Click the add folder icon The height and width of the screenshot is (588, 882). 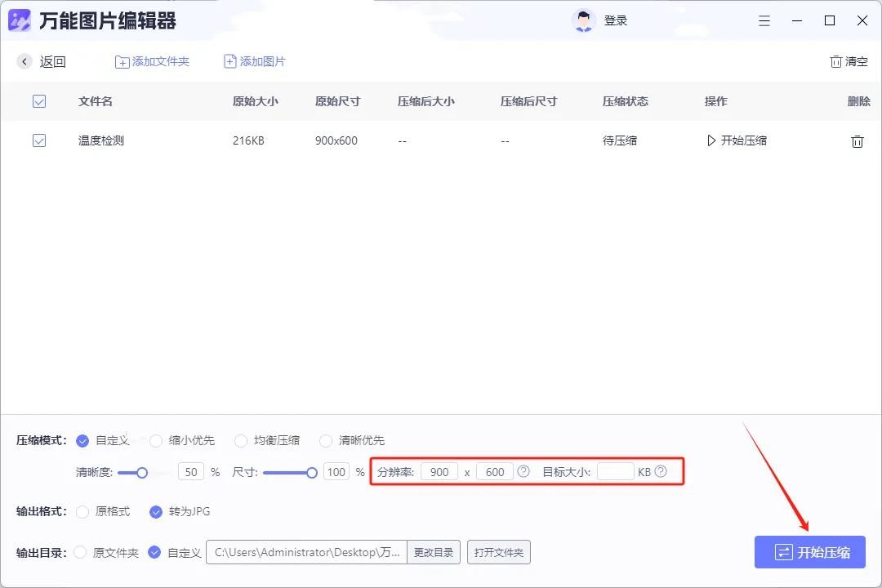click(122, 62)
